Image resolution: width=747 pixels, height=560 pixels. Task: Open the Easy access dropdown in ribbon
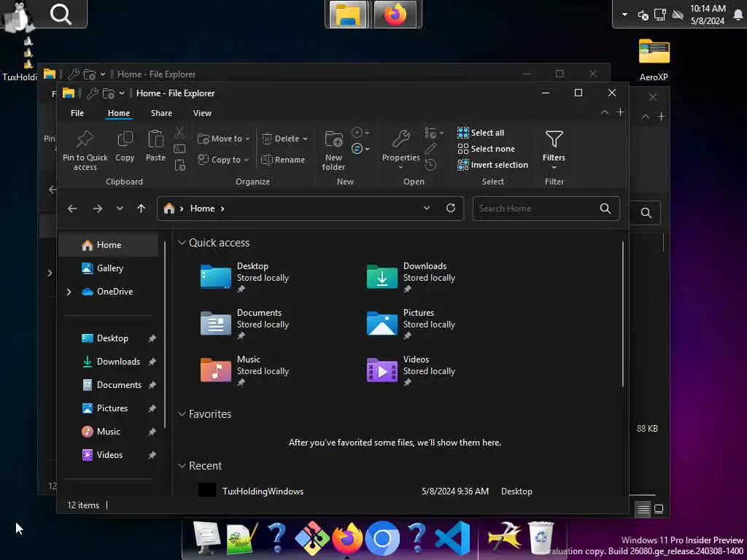click(360, 149)
